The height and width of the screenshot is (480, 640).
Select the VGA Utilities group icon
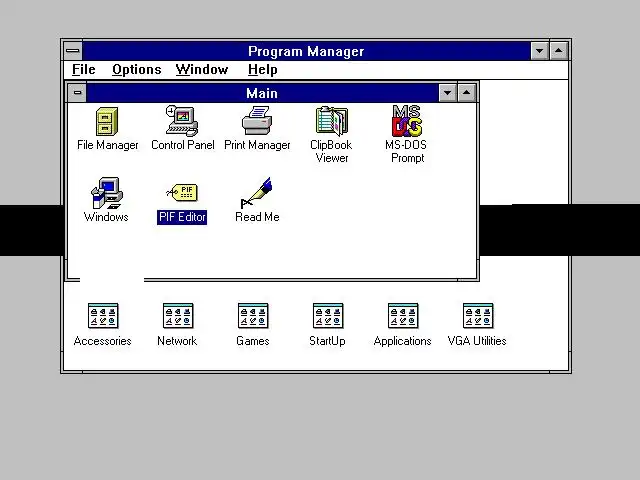point(478,316)
